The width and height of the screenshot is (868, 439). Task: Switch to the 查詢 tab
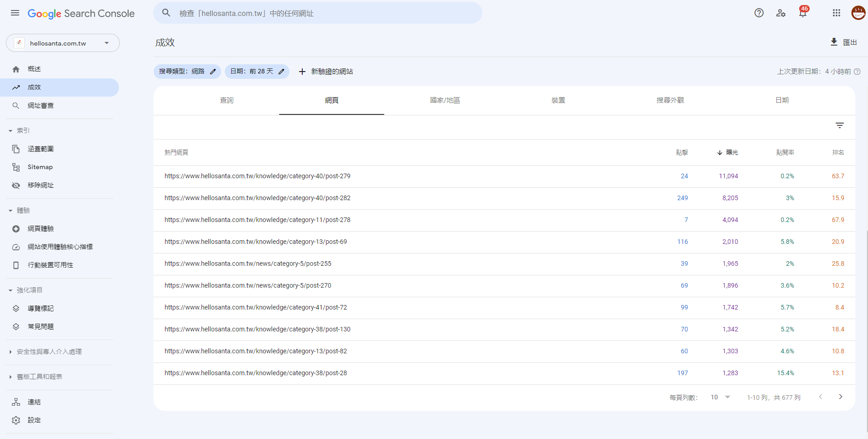pos(227,100)
